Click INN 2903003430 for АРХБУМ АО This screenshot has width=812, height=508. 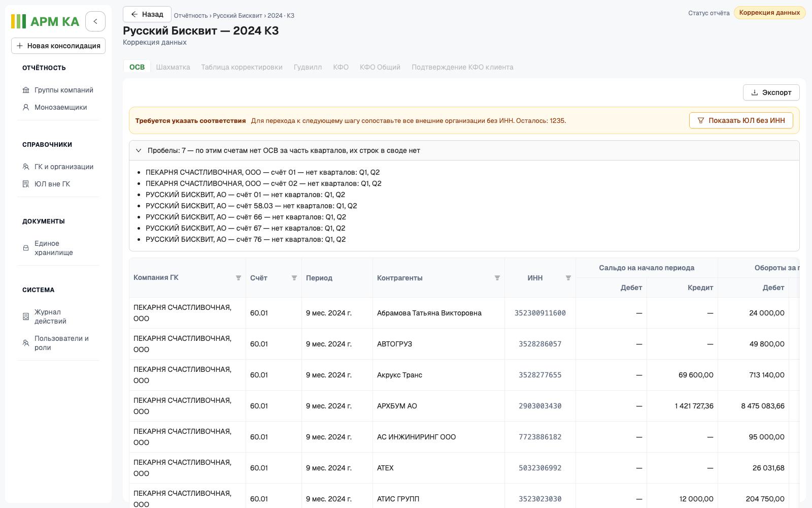[540, 406]
